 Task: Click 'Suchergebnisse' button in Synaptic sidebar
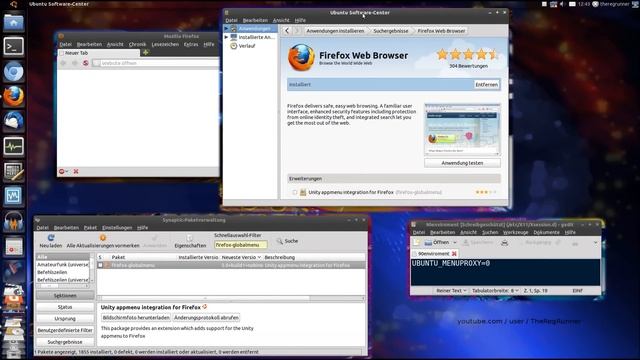point(65,342)
